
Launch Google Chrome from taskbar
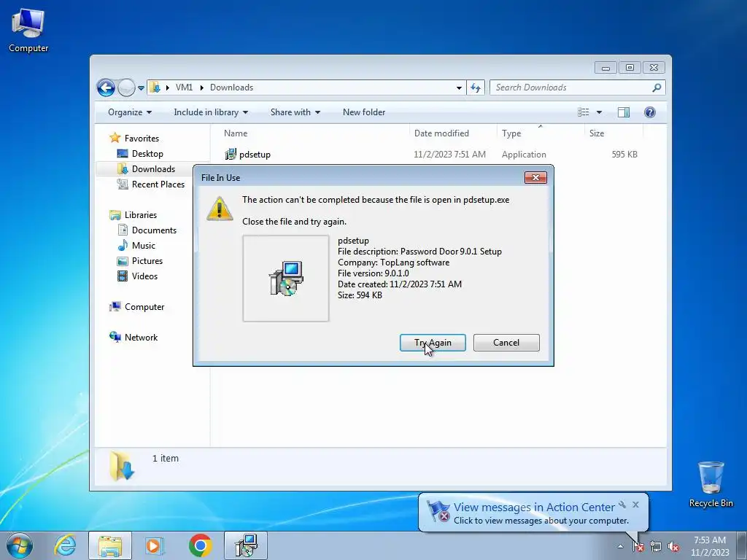(200, 545)
